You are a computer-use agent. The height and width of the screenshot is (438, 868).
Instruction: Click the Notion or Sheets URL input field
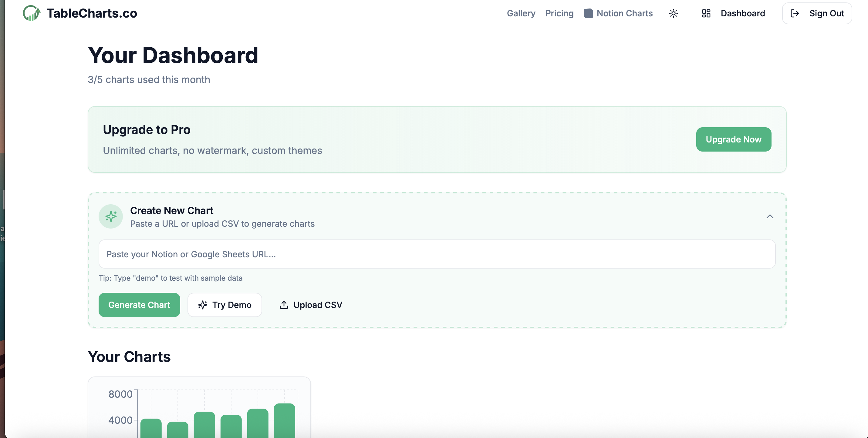click(437, 254)
